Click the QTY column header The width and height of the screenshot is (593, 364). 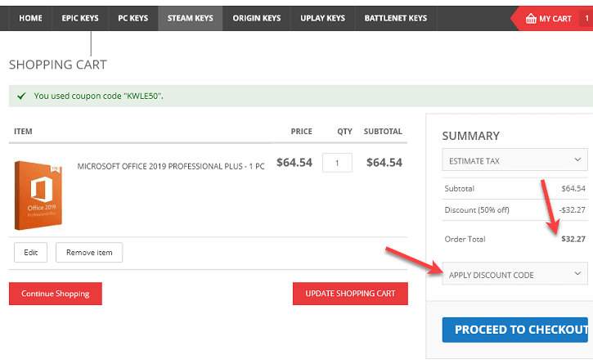[344, 132]
